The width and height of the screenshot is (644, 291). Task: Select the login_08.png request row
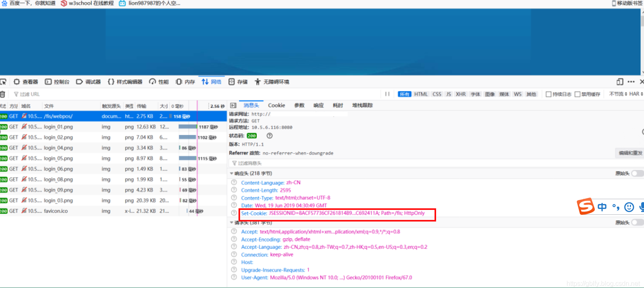point(113,180)
